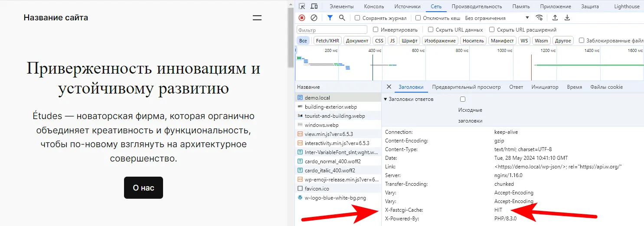Viewport: 644px width, 226px height.
Task: Switch to the Источники tab
Action: tap(408, 6)
